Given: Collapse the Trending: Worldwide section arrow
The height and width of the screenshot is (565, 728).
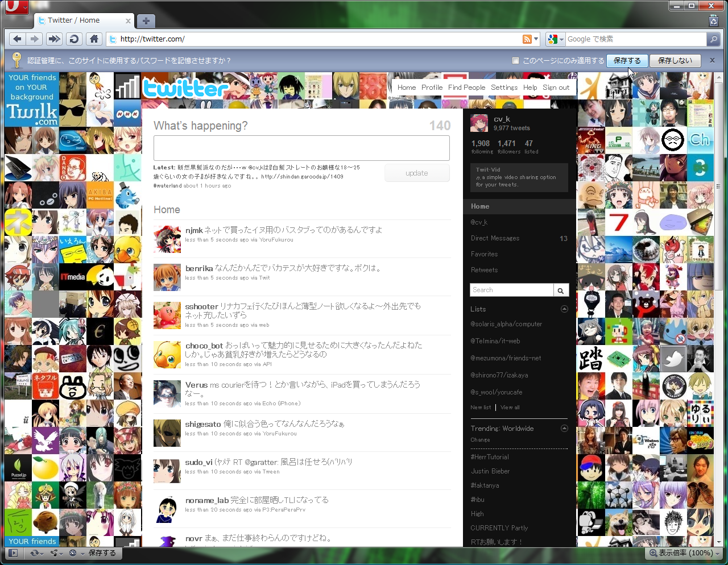Looking at the screenshot, I should [x=564, y=429].
